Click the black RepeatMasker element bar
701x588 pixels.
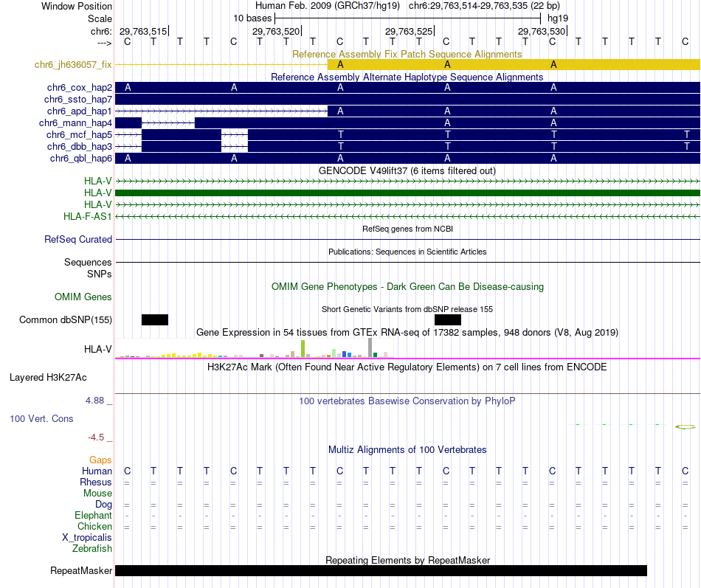point(381,570)
